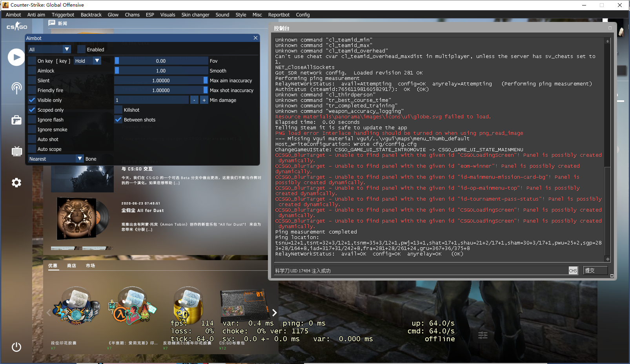
Task: Open the broadcast antenna sidebar icon
Action: tap(16, 88)
